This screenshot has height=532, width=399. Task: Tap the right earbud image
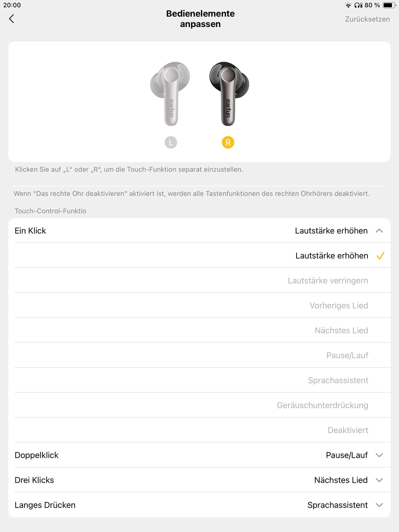click(229, 94)
